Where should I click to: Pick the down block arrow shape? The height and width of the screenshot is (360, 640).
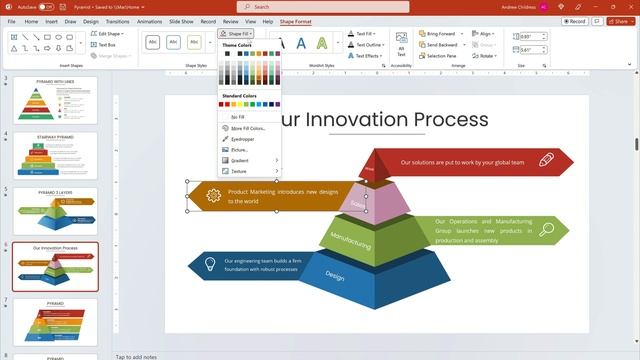[x=58, y=48]
